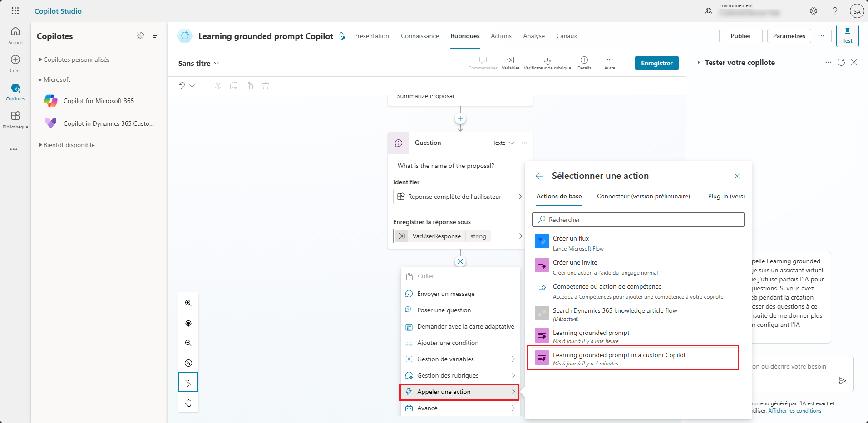Open the Variables toolbar item
868x423 pixels.
511,63
